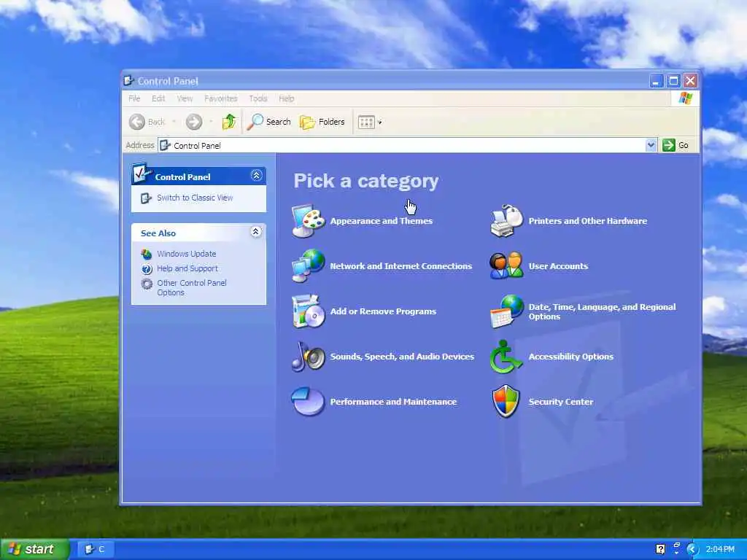This screenshot has width=747, height=560.
Task: Toggle the Folders pane button
Action: [x=322, y=122]
